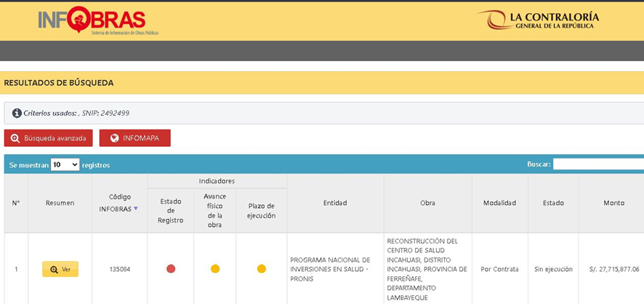This screenshot has height=304, width=644.
Task: Select the Sin ejecución status cell
Action: [x=553, y=269]
